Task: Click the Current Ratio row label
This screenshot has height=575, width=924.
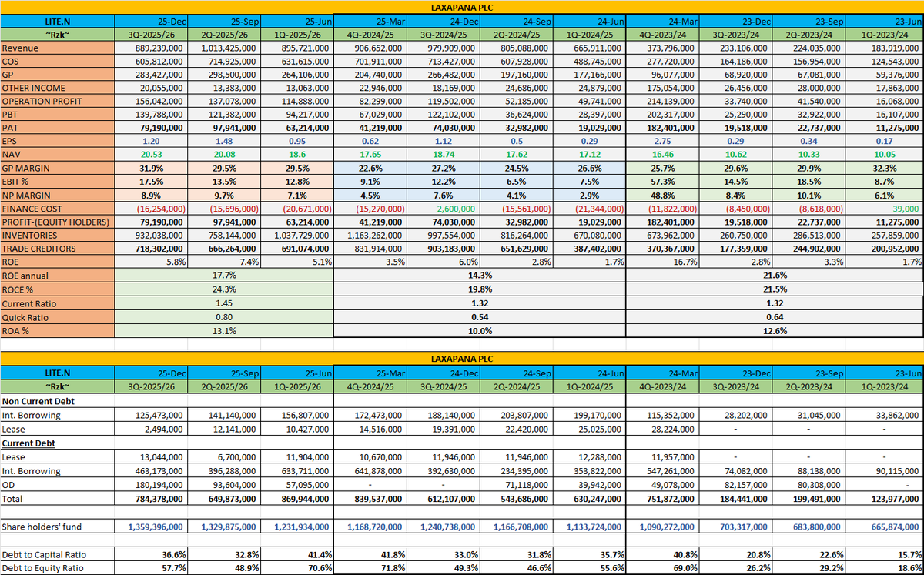Action: pos(58,303)
